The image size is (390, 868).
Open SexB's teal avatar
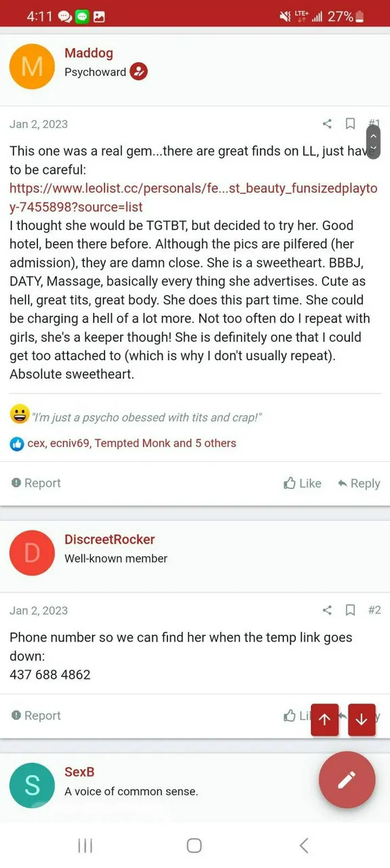(32, 785)
